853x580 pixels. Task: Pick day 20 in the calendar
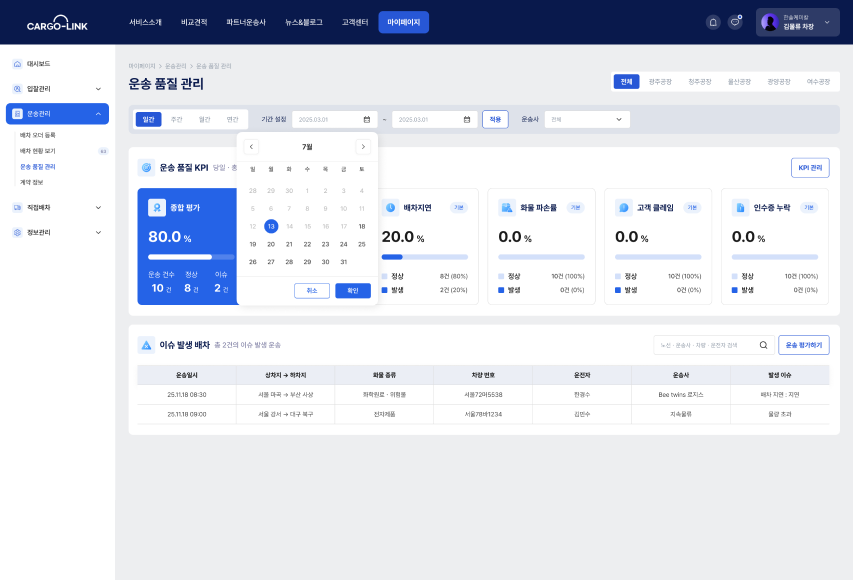[x=271, y=244]
